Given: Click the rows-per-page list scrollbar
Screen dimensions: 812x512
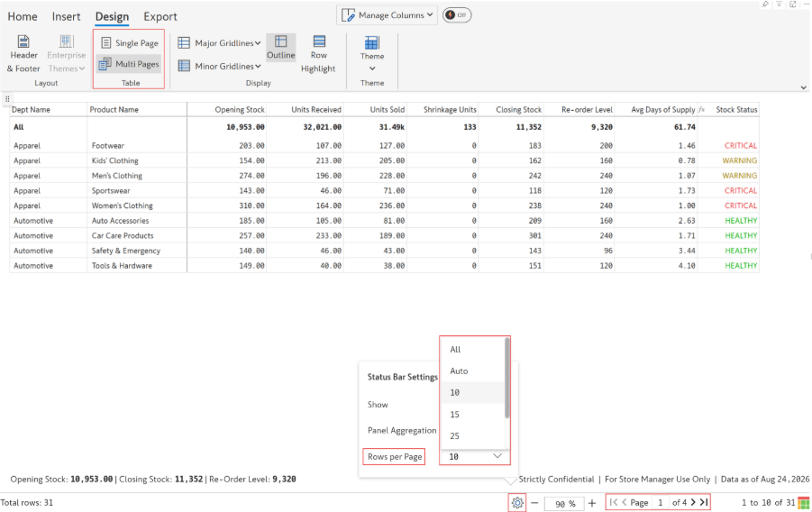Looking at the screenshot, I should click(x=507, y=379).
